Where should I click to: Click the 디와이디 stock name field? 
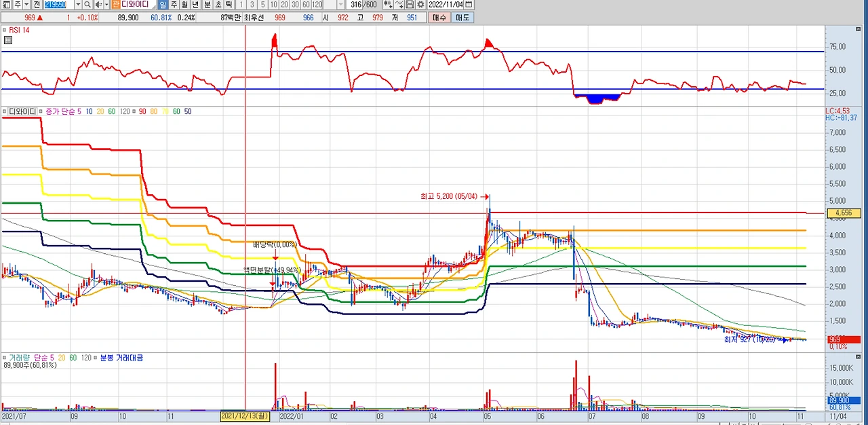click(138, 5)
